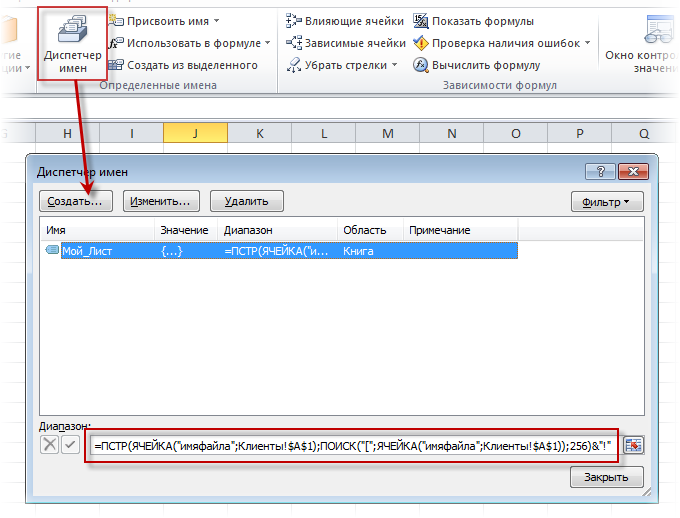
Task: Expand the Присвоить имя dropdown arrow
Action: [217, 21]
